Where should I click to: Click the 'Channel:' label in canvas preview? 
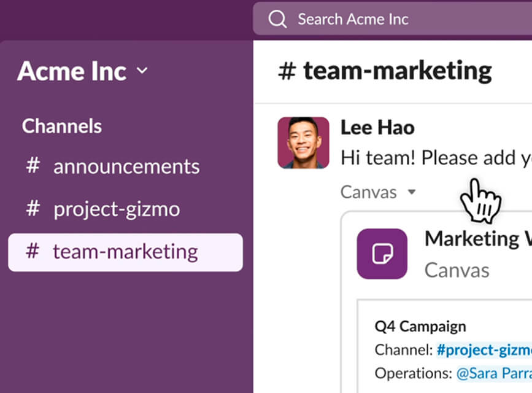tap(403, 350)
